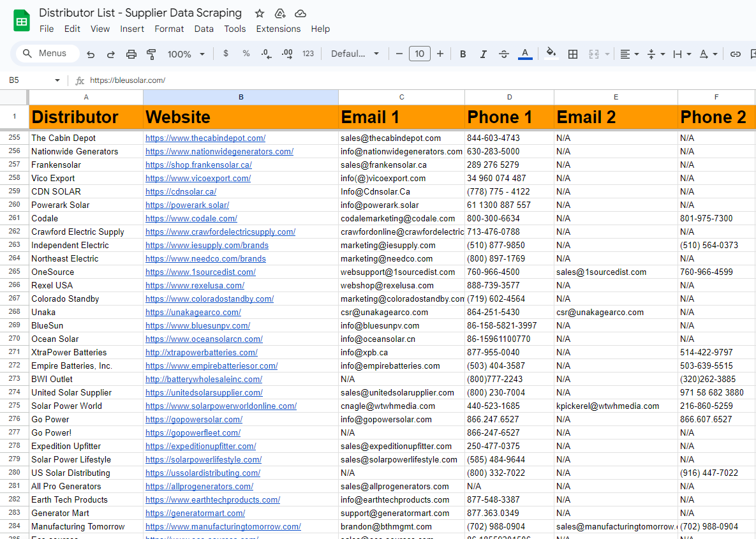The height and width of the screenshot is (539, 756).
Task: Decrease decimal places
Action: point(266,54)
